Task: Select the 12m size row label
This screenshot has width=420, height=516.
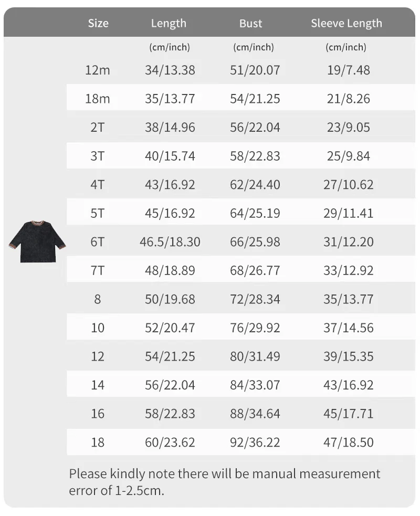Action: (x=98, y=70)
